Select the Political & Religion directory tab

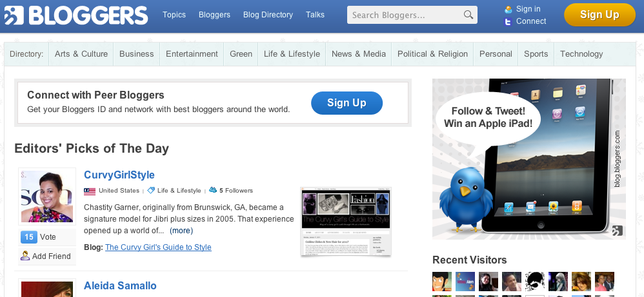(432, 54)
